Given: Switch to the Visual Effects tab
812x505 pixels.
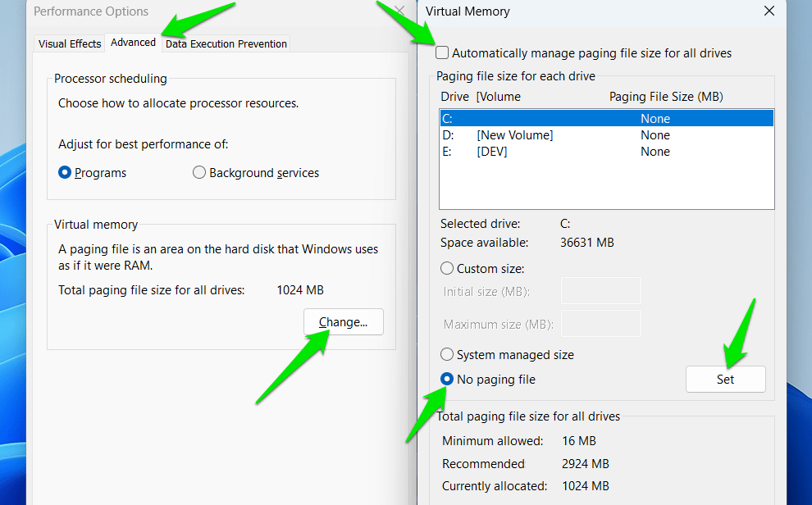Looking at the screenshot, I should (x=68, y=43).
